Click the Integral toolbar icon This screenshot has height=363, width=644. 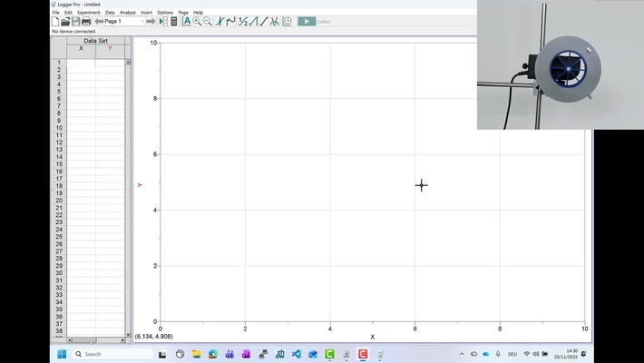(x=253, y=22)
